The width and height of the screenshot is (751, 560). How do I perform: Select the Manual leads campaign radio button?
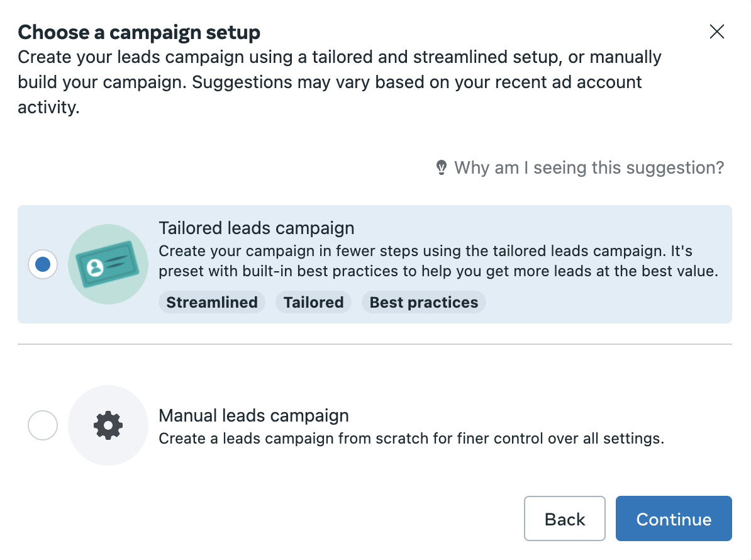point(43,425)
